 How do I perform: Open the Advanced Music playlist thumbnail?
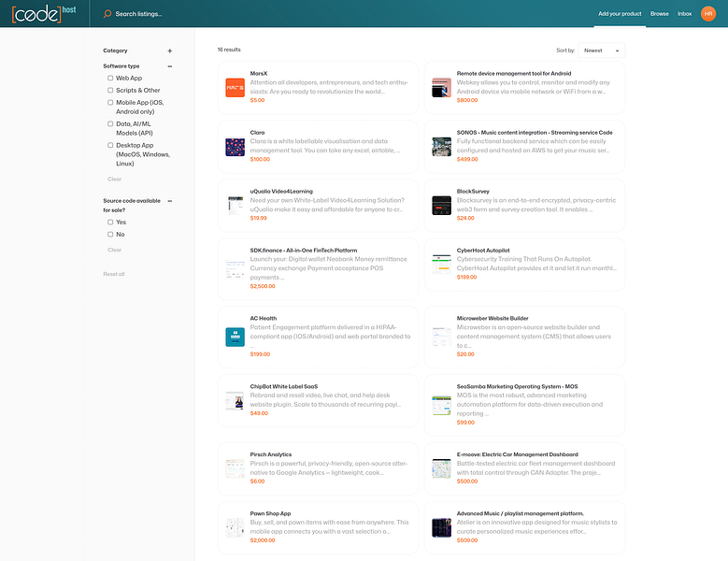pyautogui.click(x=441, y=527)
